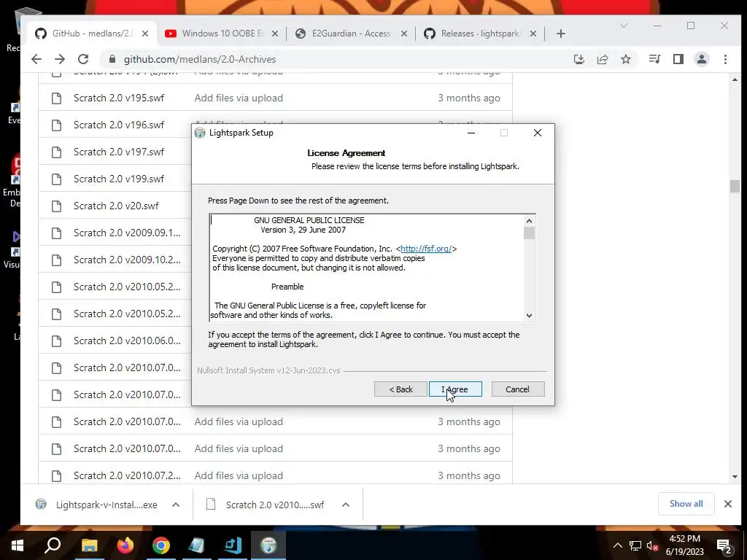Open the media control icon in Chrome toolbar
Screen dimensions: 747x560
[654, 59]
